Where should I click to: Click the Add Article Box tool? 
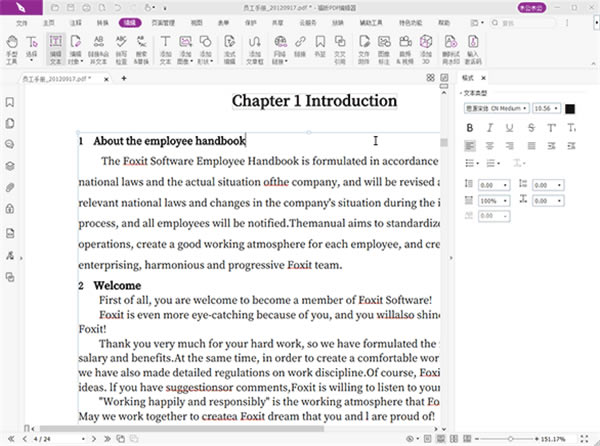254,50
